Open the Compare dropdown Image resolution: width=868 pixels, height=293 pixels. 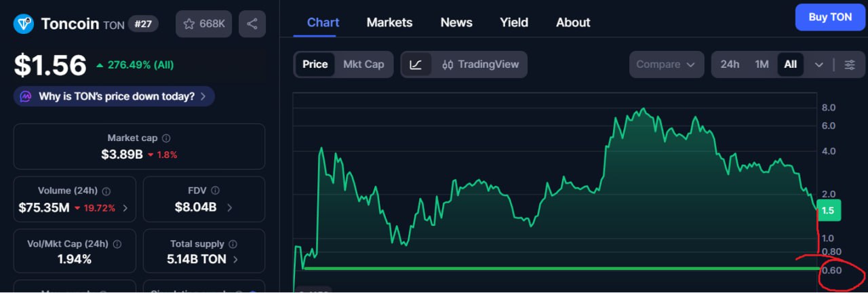coord(665,64)
